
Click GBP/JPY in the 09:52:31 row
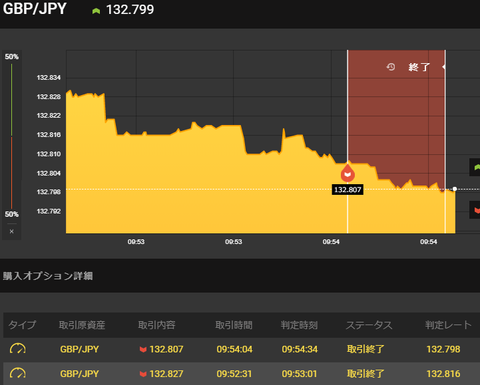click(x=79, y=374)
